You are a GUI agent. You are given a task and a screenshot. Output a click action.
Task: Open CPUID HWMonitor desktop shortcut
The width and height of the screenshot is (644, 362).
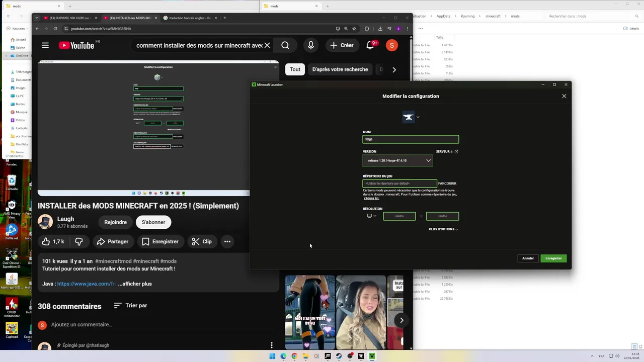[12, 307]
